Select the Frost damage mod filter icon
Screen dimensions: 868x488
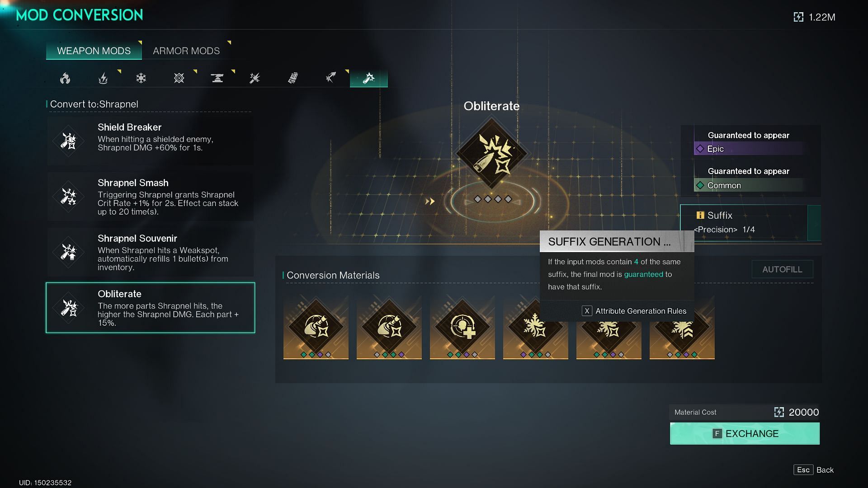click(142, 78)
